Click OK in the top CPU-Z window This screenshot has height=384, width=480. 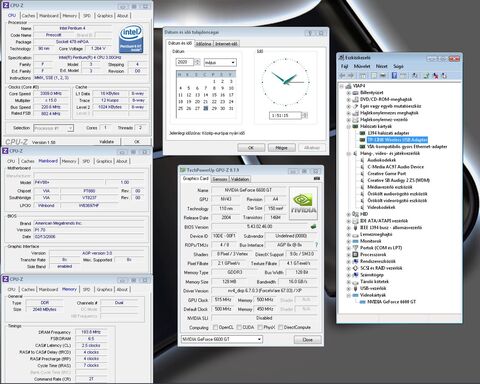pyautogui.click(x=137, y=142)
